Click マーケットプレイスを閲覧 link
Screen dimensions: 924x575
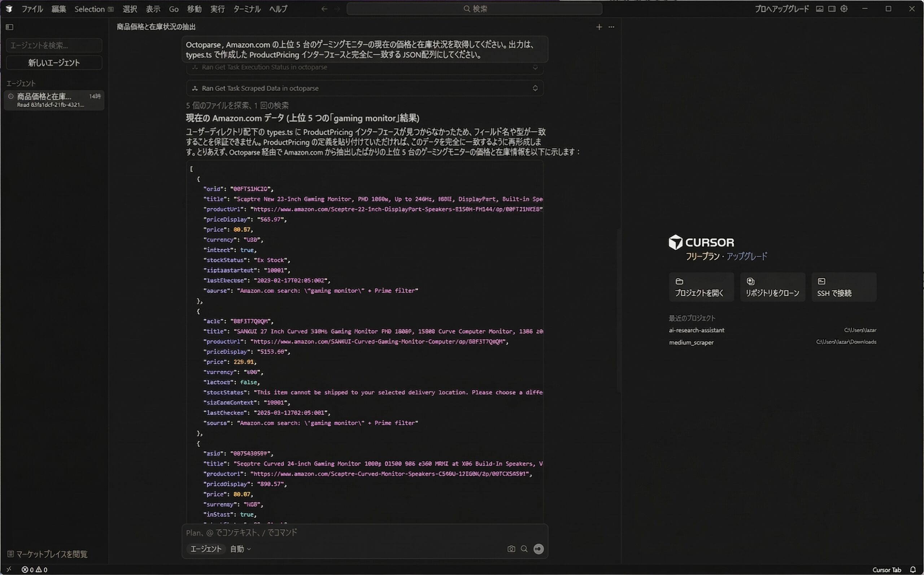tap(48, 554)
